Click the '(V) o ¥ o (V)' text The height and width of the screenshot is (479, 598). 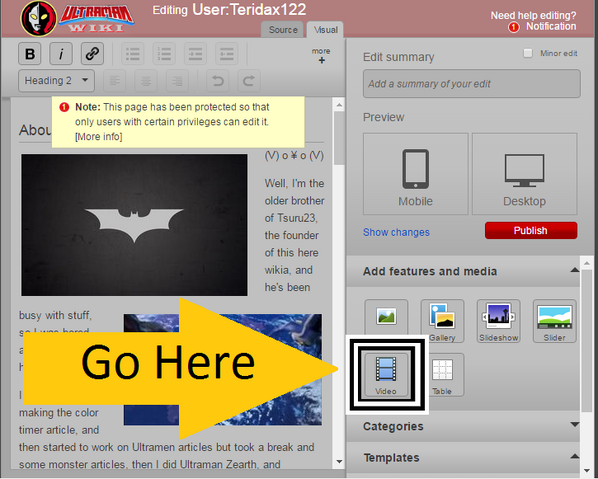(294, 156)
